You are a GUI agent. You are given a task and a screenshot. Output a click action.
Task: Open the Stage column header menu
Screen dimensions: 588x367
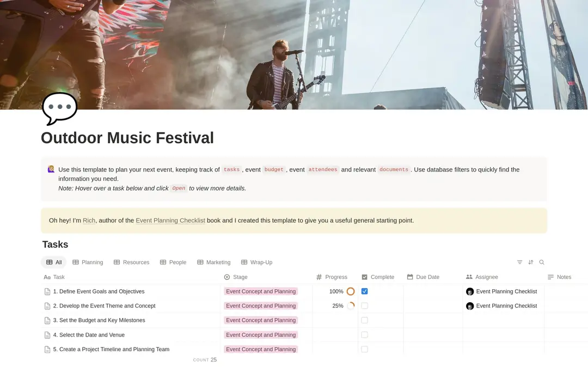tap(267, 277)
